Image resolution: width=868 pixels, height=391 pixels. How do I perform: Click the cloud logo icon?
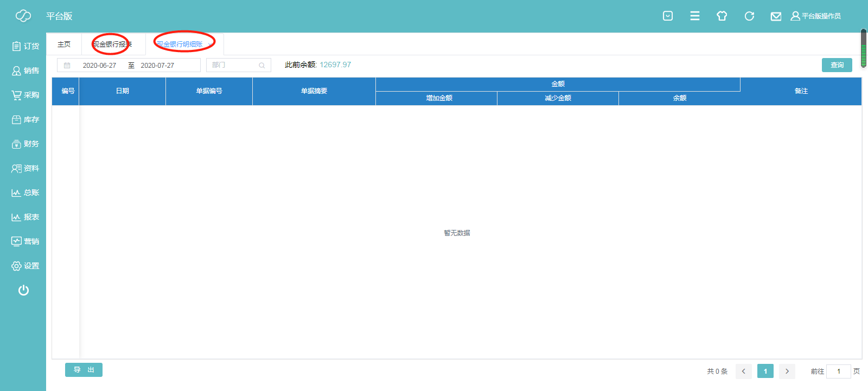pyautogui.click(x=23, y=16)
